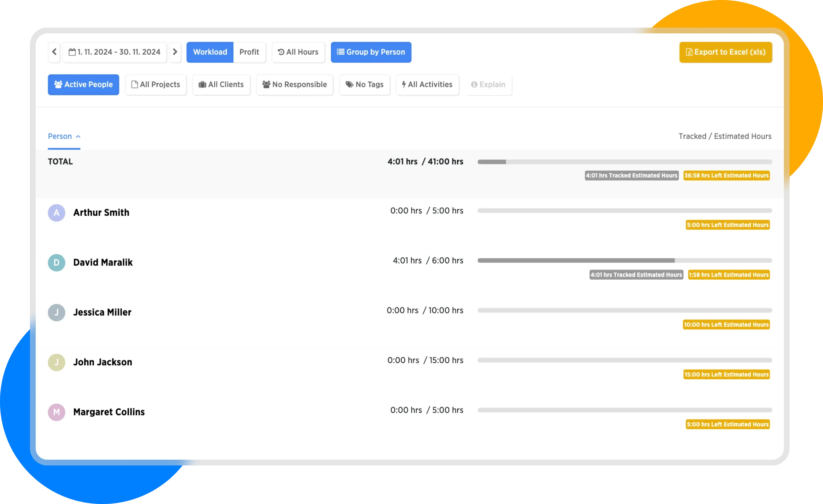823x504 pixels.
Task: Click Jessica Miller's gray avatar
Action: [x=56, y=312]
